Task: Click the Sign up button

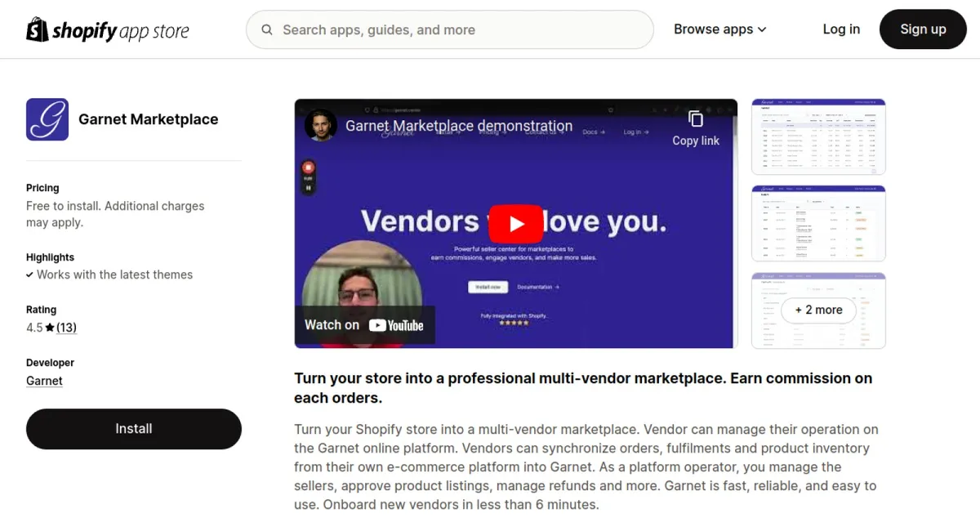Action: pyautogui.click(x=923, y=29)
